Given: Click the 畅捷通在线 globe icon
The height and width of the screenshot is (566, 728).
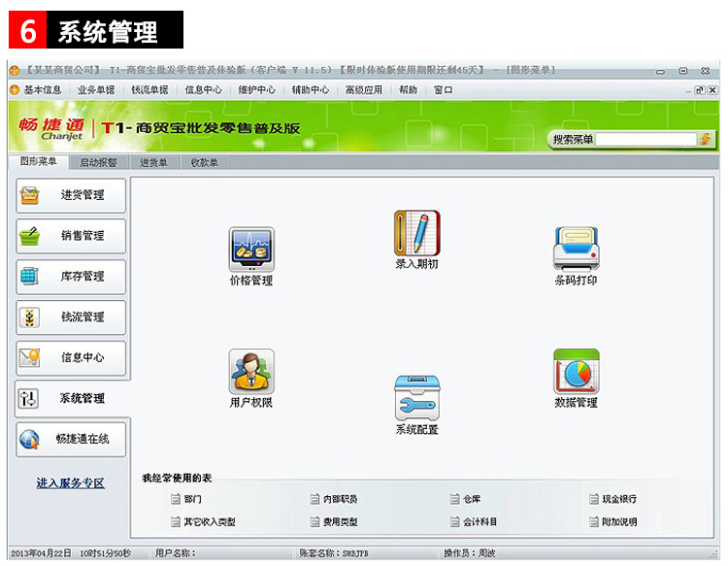Looking at the screenshot, I should coord(30,439).
